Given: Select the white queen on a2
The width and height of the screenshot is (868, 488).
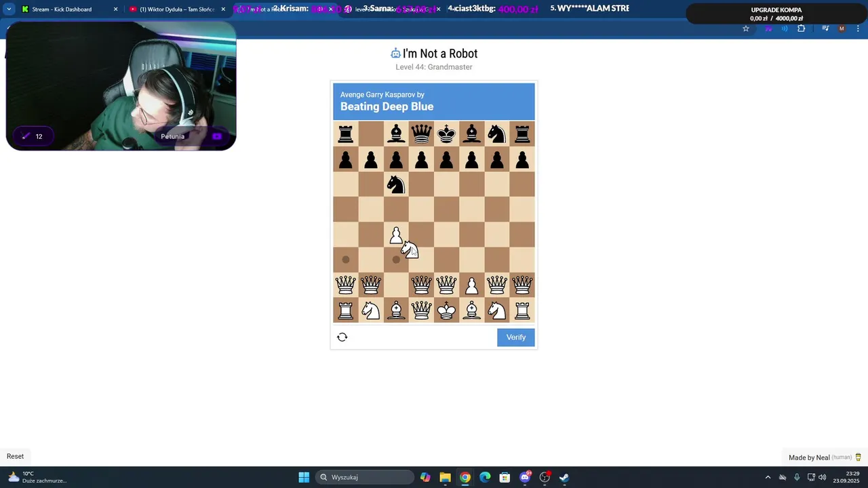Looking at the screenshot, I should coord(346,285).
